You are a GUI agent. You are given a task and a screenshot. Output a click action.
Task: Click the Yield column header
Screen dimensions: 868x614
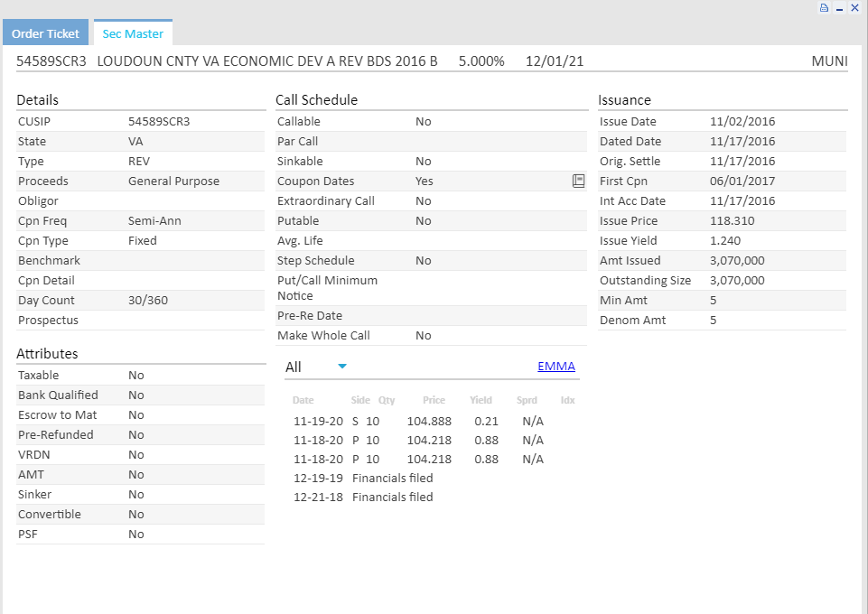click(481, 400)
